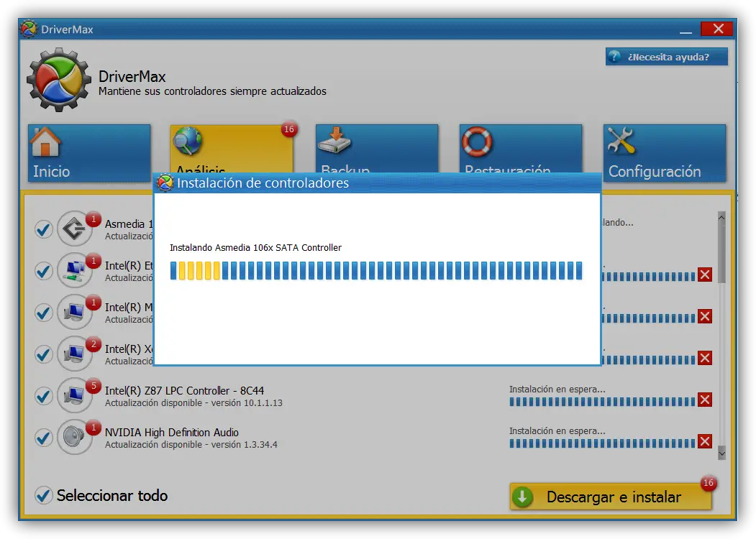Select NVIDIA High Definition Audio name
756x539 pixels.
pos(172,433)
